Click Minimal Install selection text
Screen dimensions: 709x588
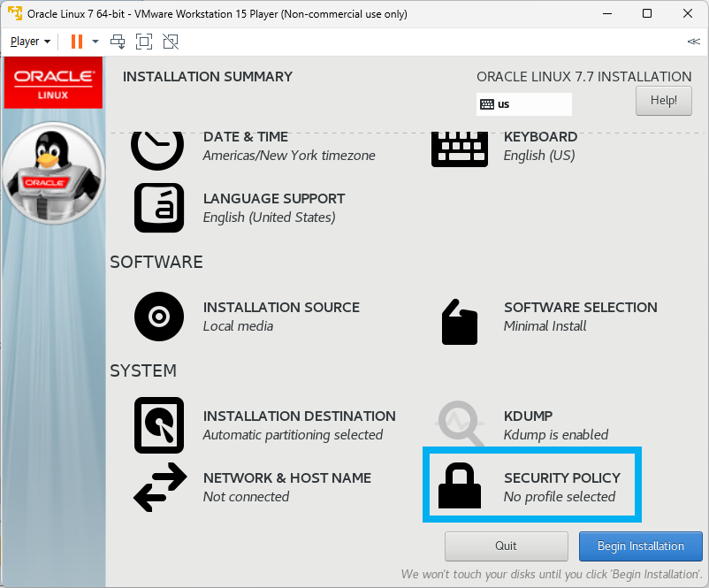point(545,326)
